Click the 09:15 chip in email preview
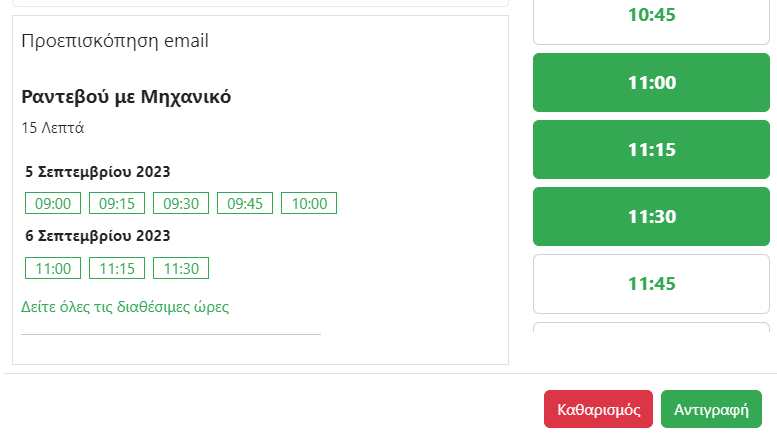 pos(117,203)
